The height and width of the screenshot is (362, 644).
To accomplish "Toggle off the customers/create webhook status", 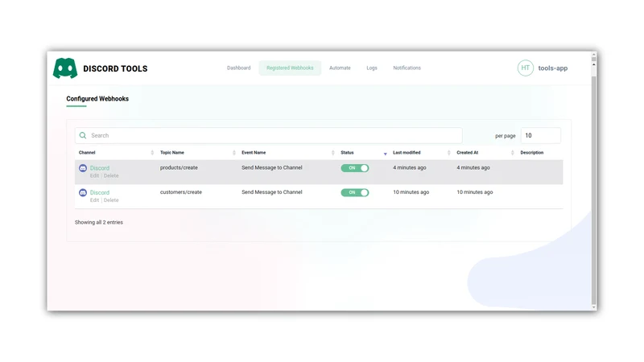I will (x=355, y=192).
